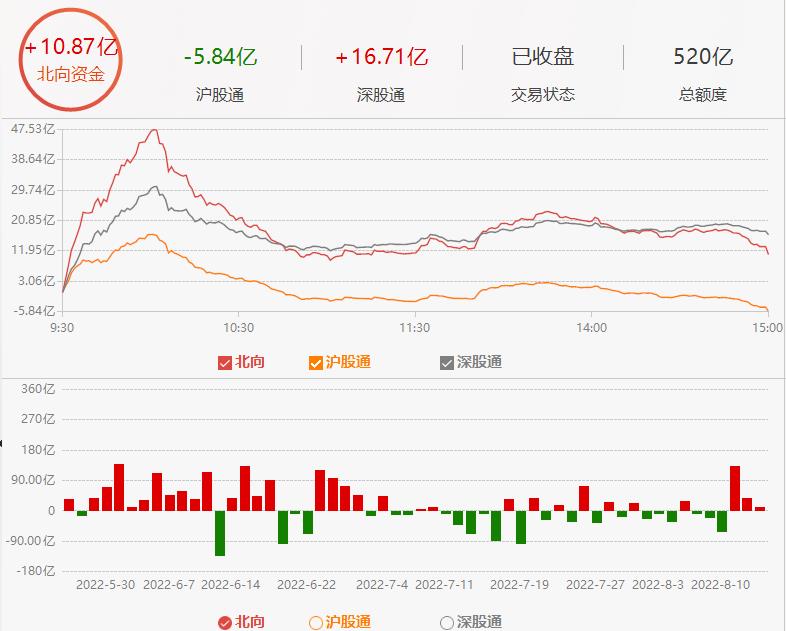Select the 深股通 radio button below bar chart

[x=447, y=623]
